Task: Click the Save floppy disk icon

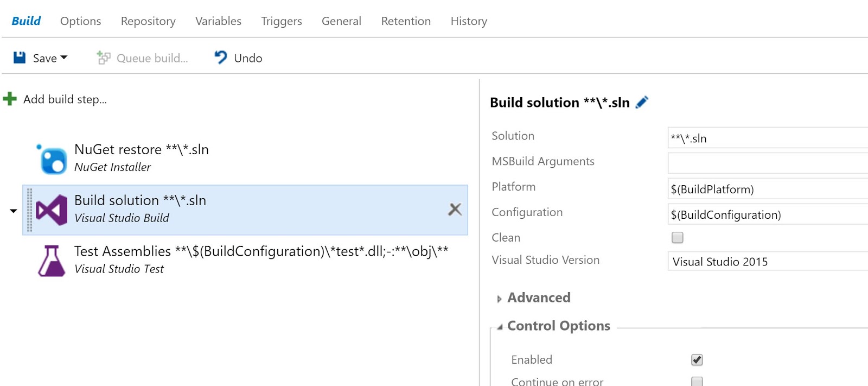Action: point(20,58)
